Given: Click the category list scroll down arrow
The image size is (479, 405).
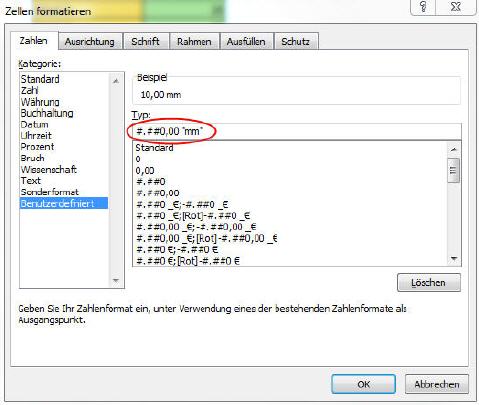Looking at the screenshot, I should (116, 280).
